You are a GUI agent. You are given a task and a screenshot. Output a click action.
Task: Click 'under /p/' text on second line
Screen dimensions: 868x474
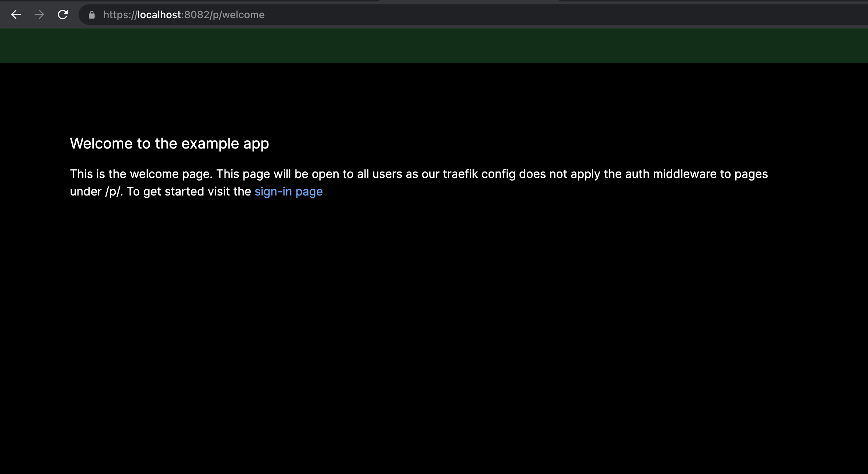[x=95, y=191]
